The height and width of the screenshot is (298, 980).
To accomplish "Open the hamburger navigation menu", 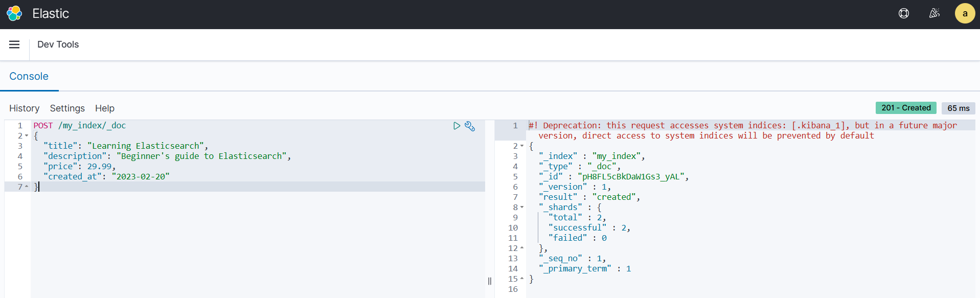I will point(14,44).
